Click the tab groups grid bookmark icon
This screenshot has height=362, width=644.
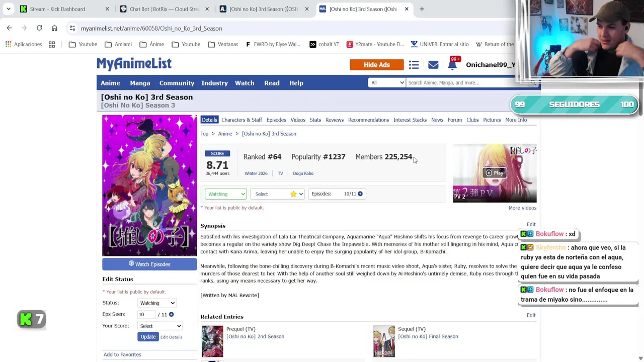(x=52, y=44)
